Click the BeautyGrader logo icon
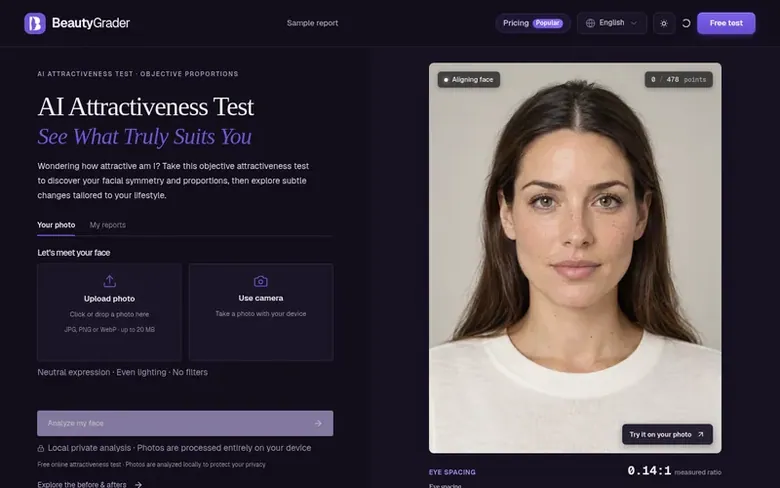The height and width of the screenshot is (488, 780). [x=35, y=23]
